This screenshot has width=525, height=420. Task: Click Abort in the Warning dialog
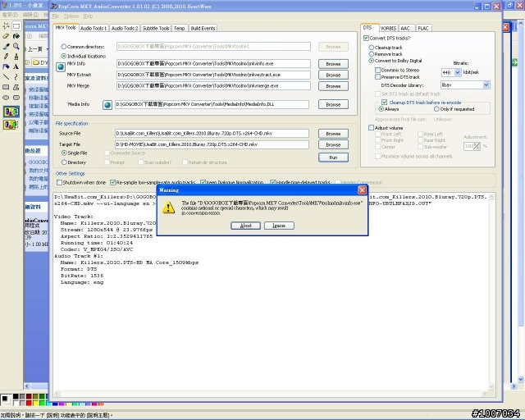[x=246, y=226]
